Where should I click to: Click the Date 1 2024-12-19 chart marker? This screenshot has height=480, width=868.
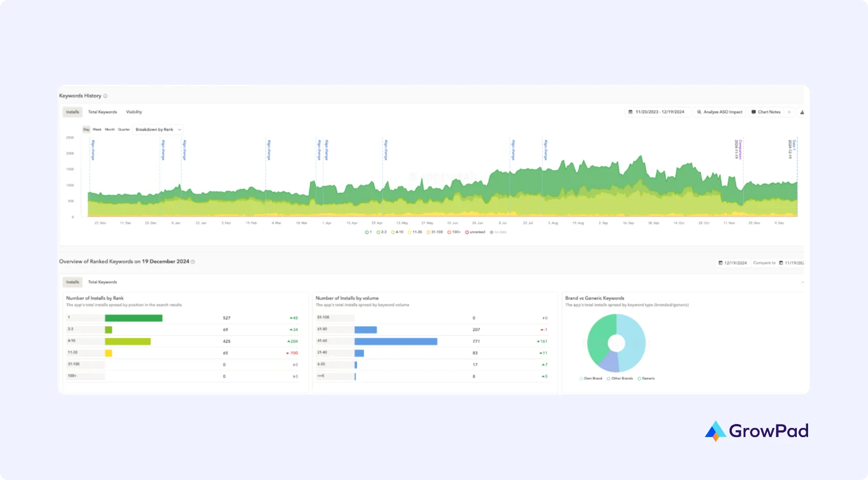(x=792, y=150)
